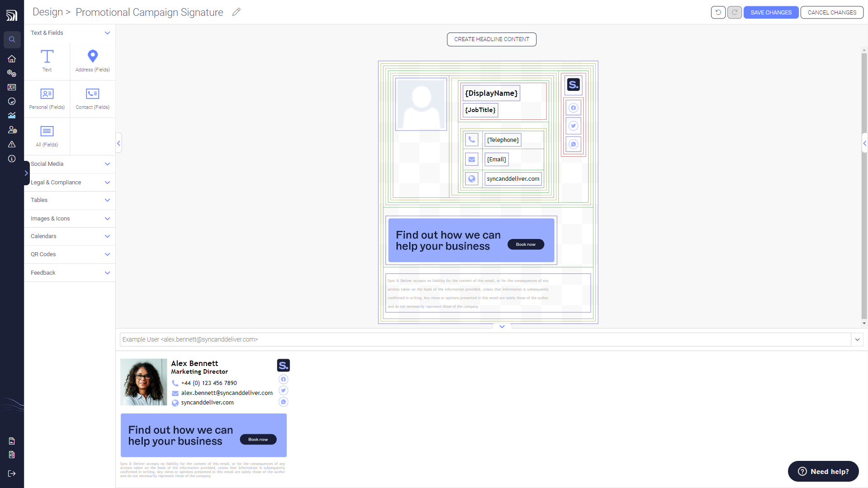Image resolution: width=868 pixels, height=488 pixels.
Task: Rename the signature with the pencil icon
Action: [236, 12]
